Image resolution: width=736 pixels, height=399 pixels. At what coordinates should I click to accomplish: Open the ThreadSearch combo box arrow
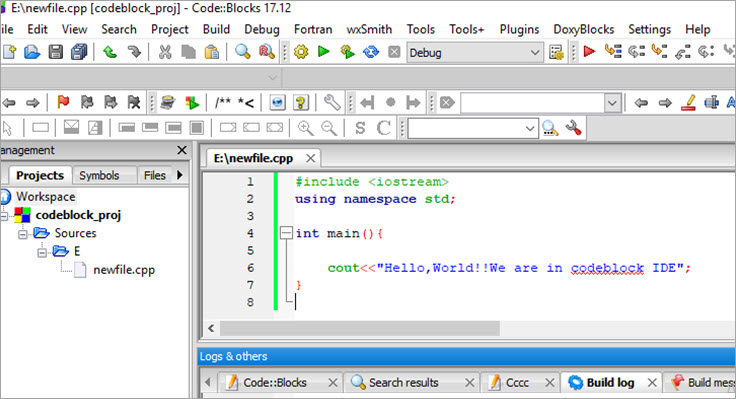(x=529, y=129)
